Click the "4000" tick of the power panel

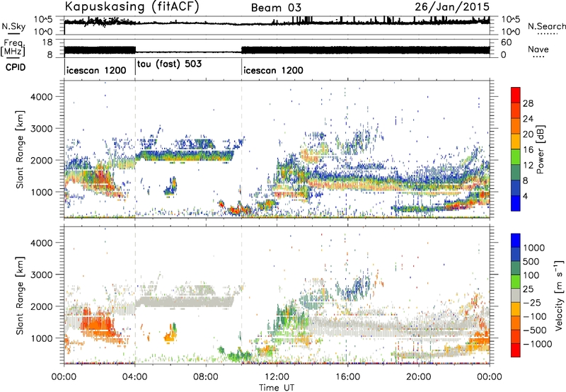41,97
